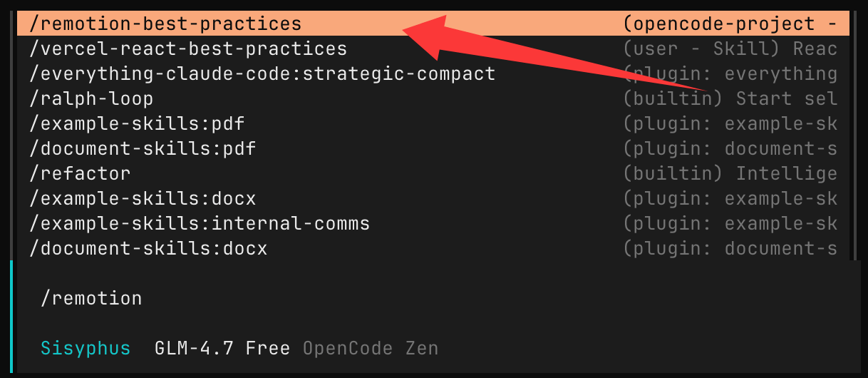868x378 pixels.
Task: Open the GLM-4.7 Free model selector
Action: click(222, 349)
